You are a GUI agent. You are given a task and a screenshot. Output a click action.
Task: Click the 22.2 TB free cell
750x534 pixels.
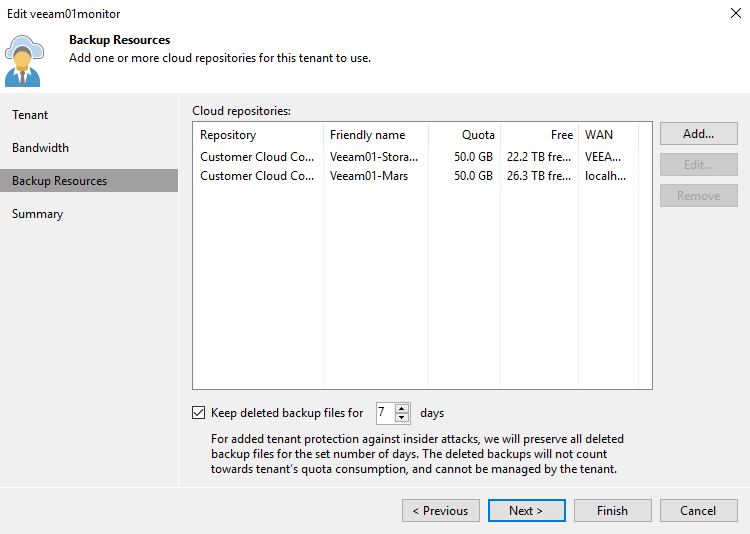pos(539,157)
